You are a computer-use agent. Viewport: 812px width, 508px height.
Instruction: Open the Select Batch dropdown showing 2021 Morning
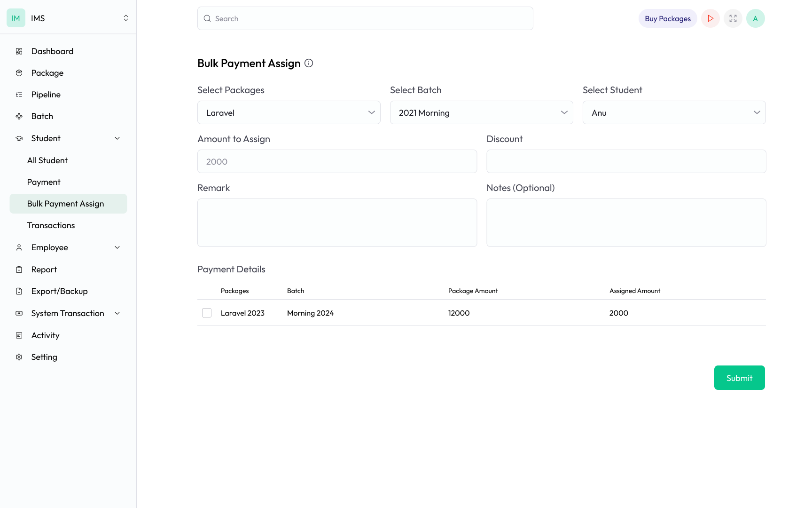(x=482, y=112)
